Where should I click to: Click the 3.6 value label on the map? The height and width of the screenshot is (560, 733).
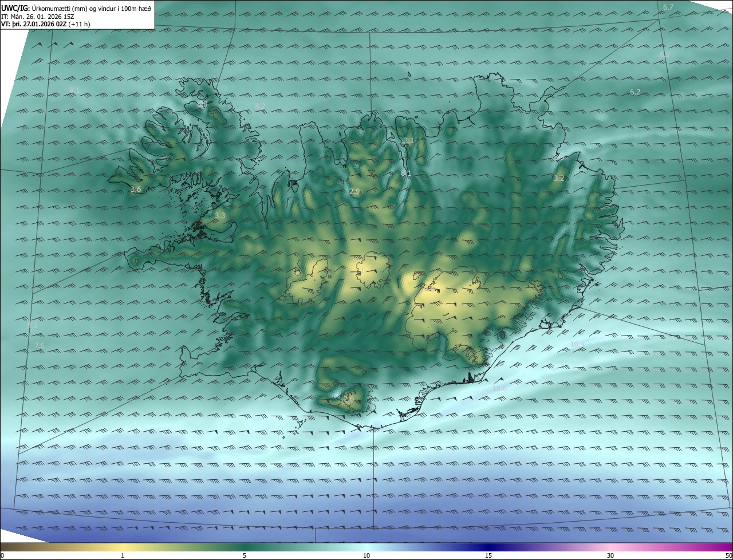pos(136,189)
